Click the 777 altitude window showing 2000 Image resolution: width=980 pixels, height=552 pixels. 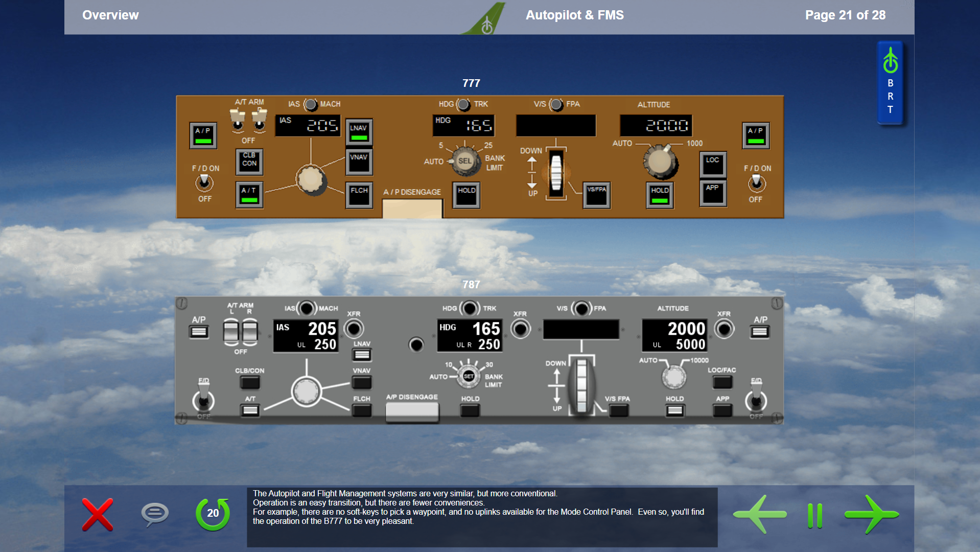(656, 125)
